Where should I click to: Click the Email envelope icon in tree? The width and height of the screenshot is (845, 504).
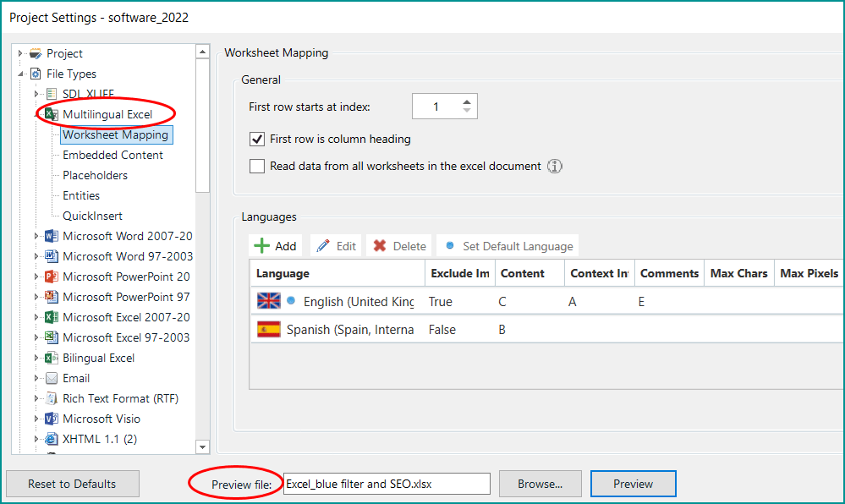tap(52, 378)
